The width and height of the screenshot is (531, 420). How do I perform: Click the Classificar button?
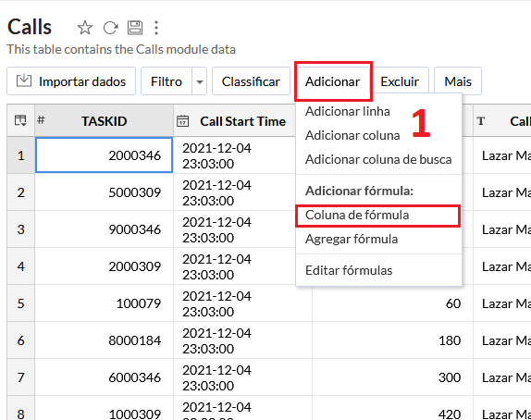coord(251,81)
